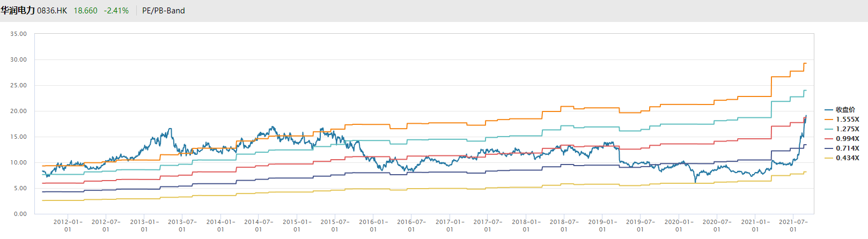Click the -2.41% change value
The image size is (868, 239).
pos(116,11)
